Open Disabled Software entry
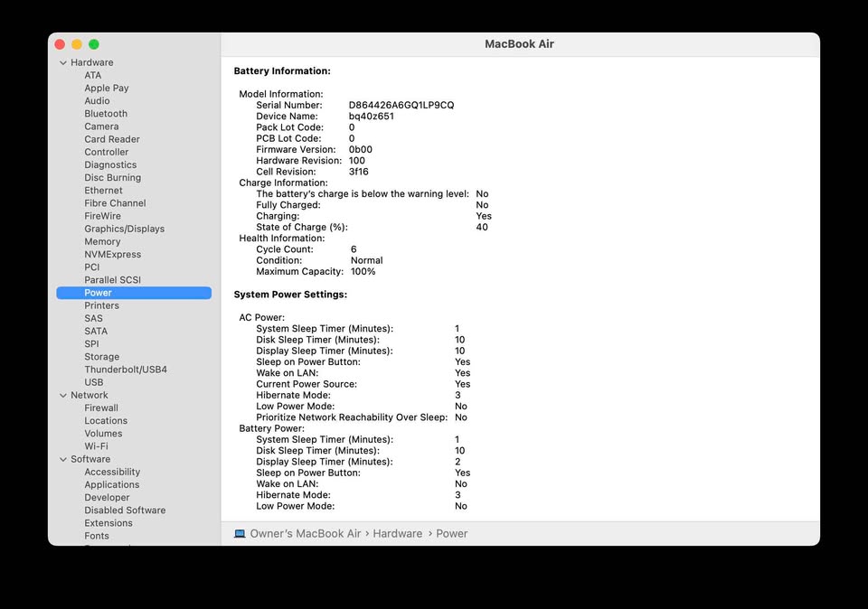Screen dimensions: 868x609 (125, 511)
